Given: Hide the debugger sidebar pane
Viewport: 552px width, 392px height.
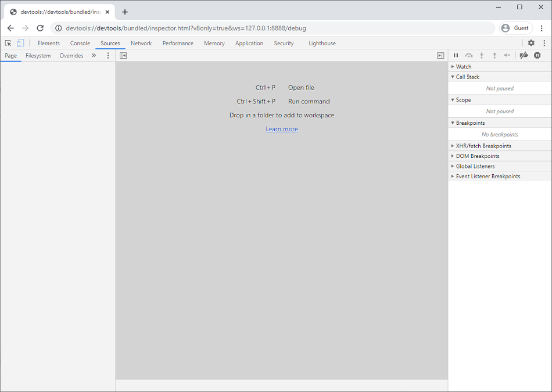Looking at the screenshot, I should coord(440,55).
